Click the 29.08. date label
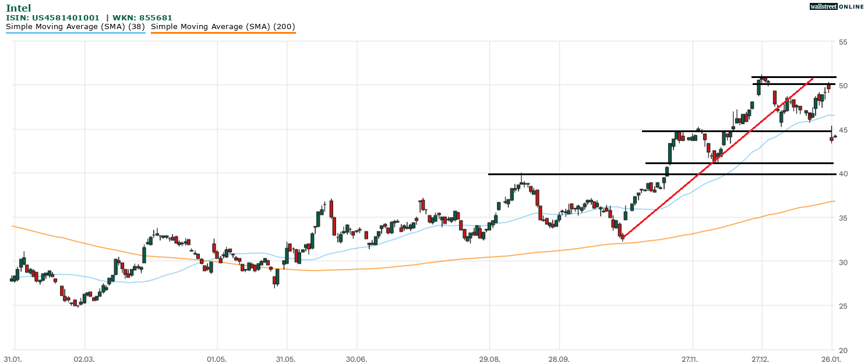This screenshot has width=868, height=362. pos(489,358)
